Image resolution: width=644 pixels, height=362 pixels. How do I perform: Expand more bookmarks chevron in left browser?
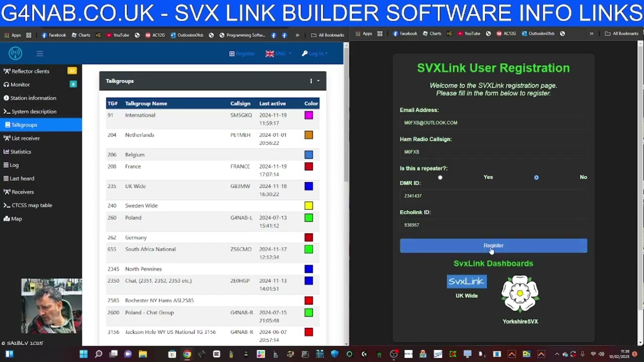[x=297, y=35]
